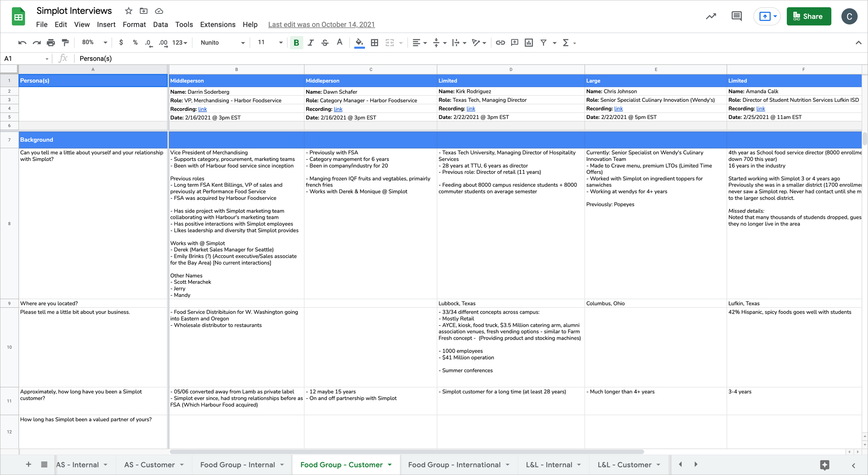The image size is (868, 475).
Task: Open Darrin Soderberg's recording link
Action: click(202, 109)
